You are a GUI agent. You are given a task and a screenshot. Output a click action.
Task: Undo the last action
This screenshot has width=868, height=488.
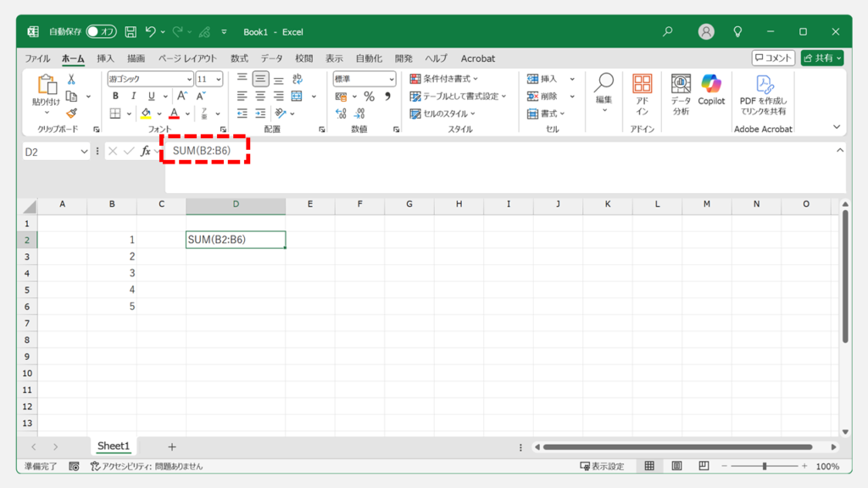pyautogui.click(x=151, y=32)
